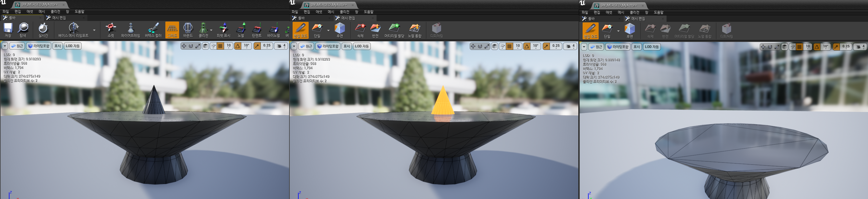Click coordinate space cube icon in middle window
This screenshot has height=199, width=868.
coord(495,46)
